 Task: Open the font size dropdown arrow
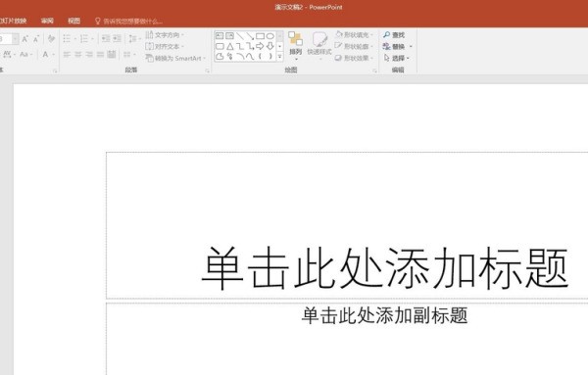[x=16, y=38]
